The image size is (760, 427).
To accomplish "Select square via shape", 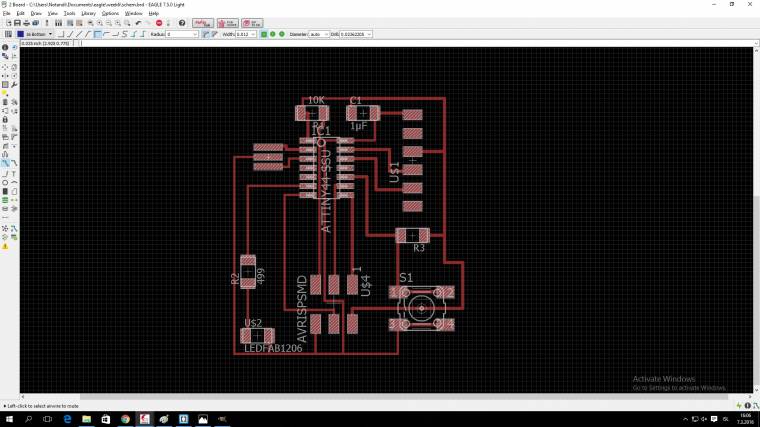I will click(x=264, y=34).
